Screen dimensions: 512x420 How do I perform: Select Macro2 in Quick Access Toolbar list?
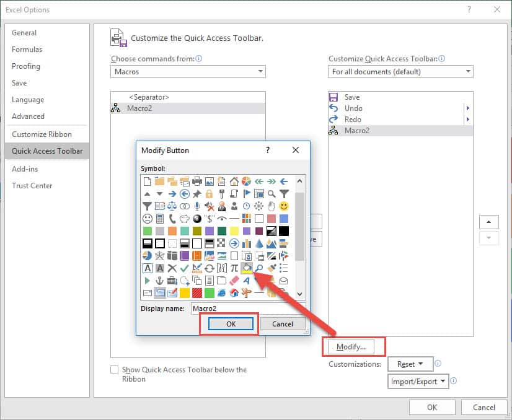point(400,131)
